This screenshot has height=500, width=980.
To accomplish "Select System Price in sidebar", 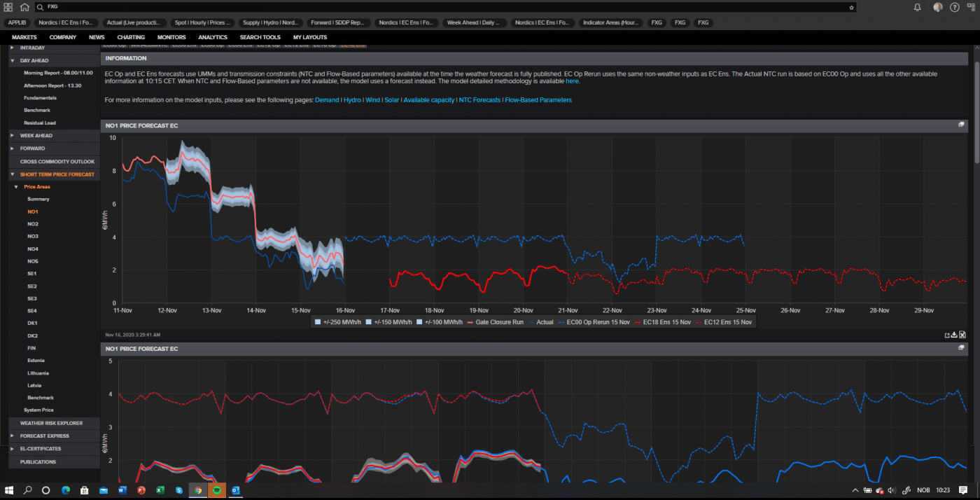I will [38, 410].
